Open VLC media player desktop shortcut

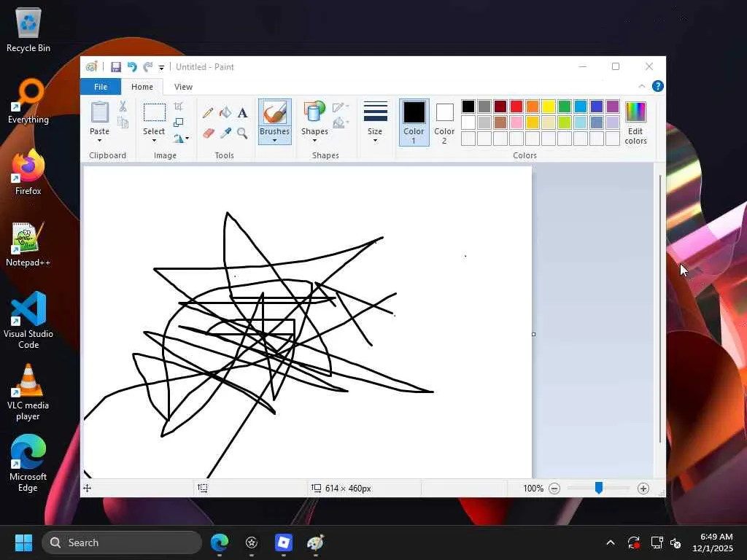click(28, 392)
